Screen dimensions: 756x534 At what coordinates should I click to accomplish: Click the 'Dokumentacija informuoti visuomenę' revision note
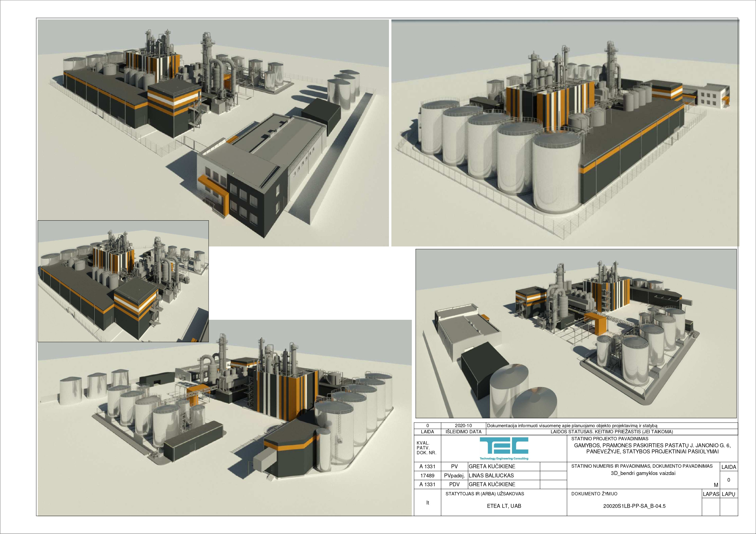pos(572,425)
